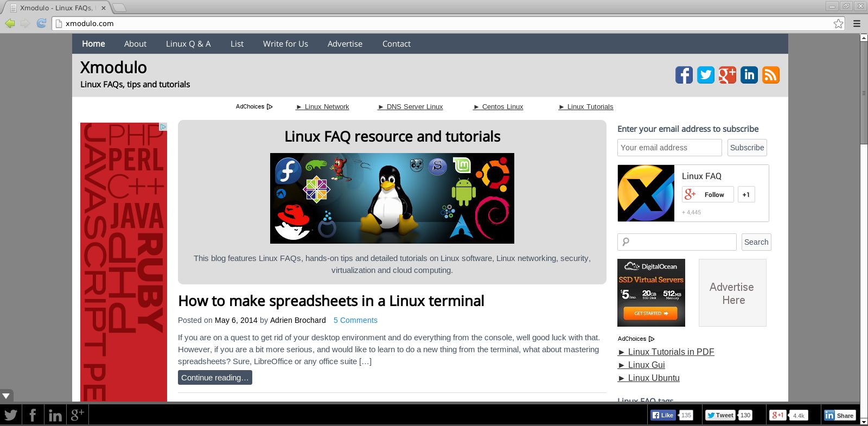Open the DNS Server Linux ad link
868x426 pixels.
coord(411,107)
